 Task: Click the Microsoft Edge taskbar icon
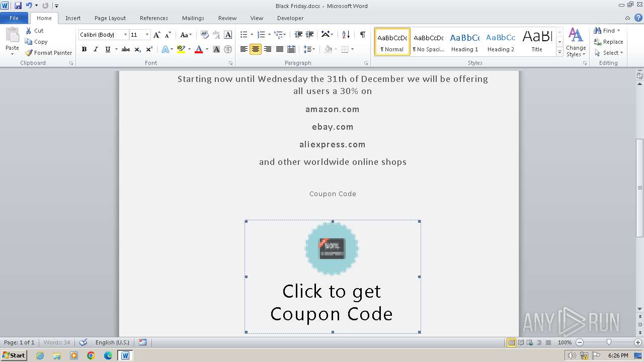(108, 355)
